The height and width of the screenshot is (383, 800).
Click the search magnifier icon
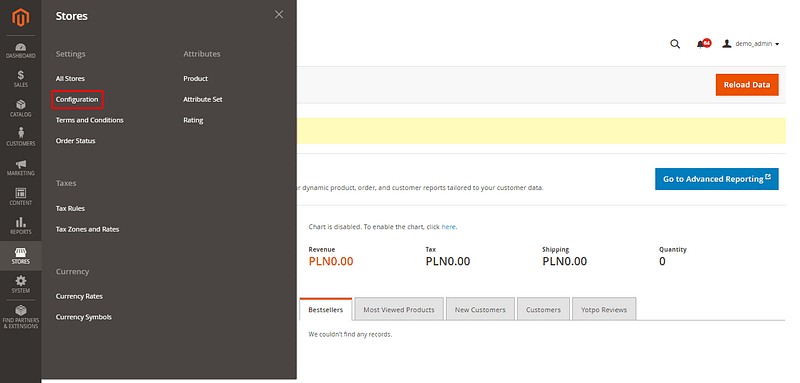tap(675, 44)
